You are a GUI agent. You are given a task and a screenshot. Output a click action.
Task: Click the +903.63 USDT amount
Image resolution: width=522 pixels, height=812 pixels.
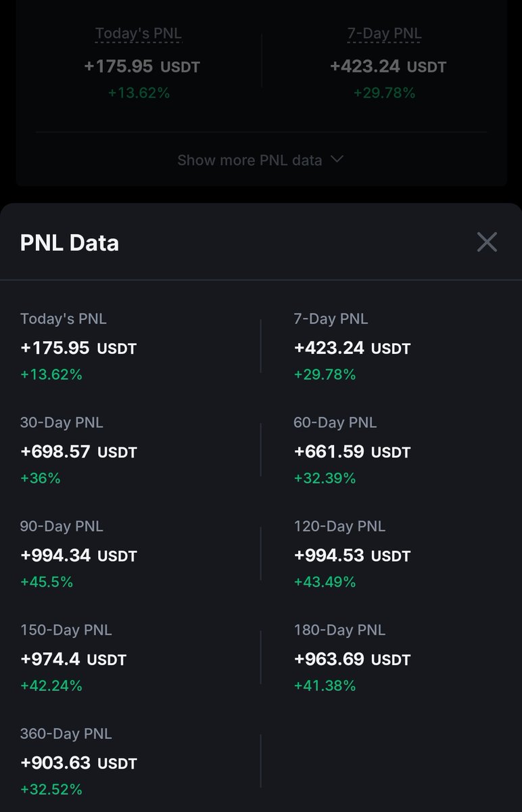(x=78, y=763)
